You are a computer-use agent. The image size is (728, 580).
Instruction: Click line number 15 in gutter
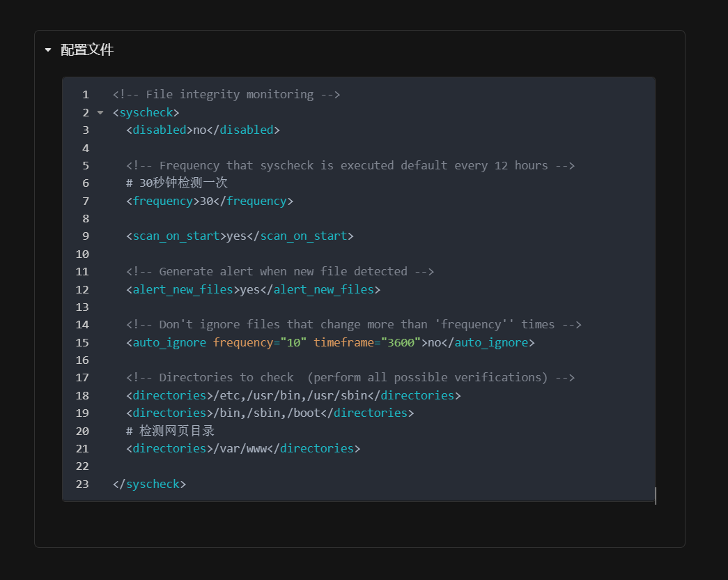[82, 342]
